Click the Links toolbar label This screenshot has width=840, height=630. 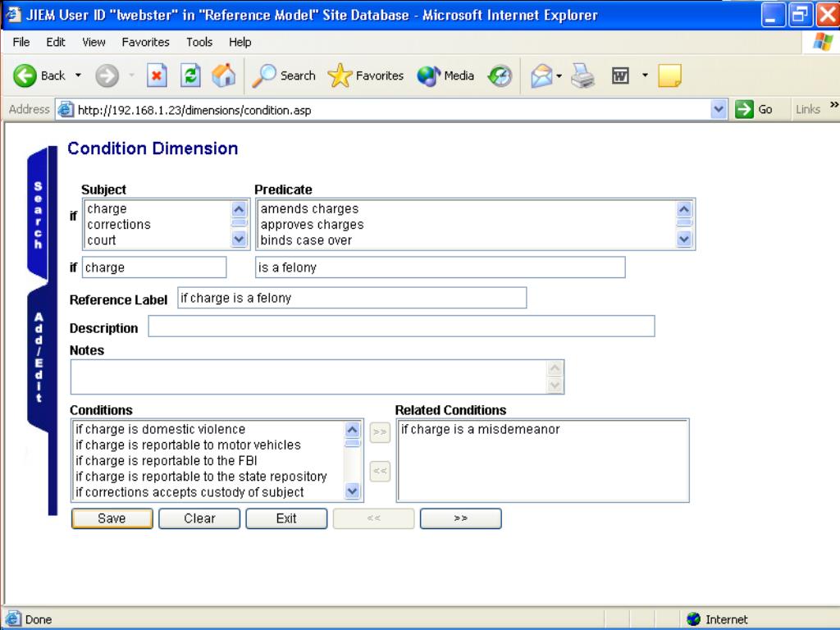coord(808,109)
